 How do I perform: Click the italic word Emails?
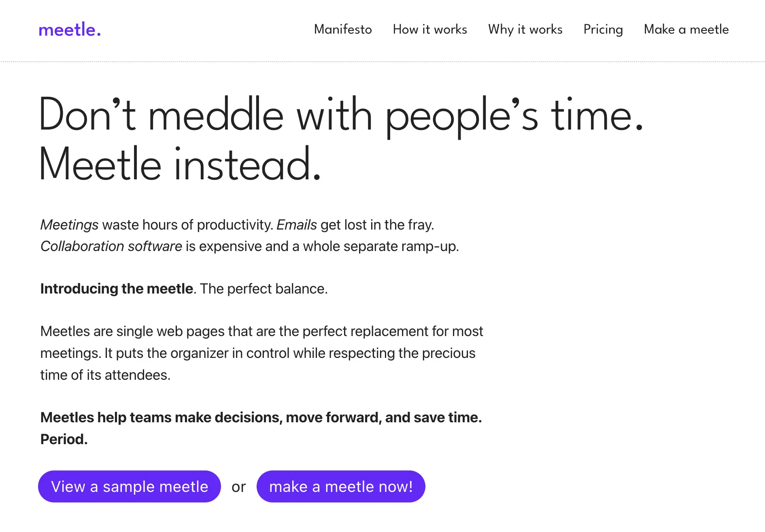click(297, 225)
